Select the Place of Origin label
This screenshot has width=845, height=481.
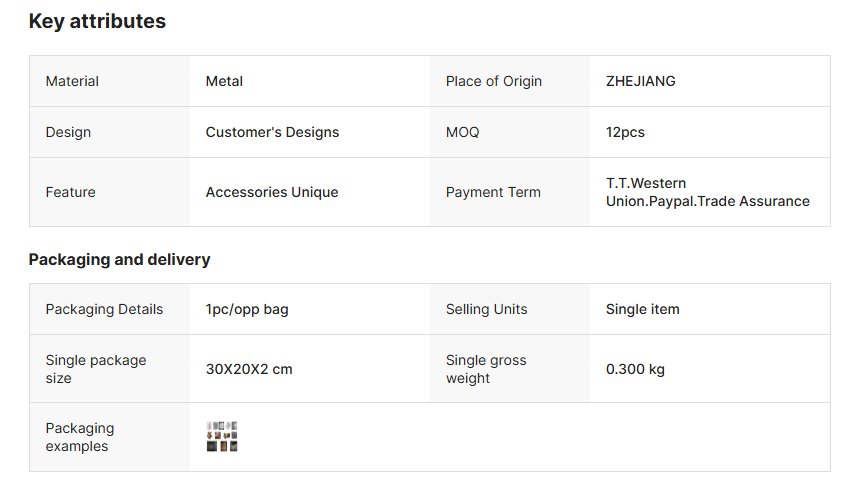(493, 81)
